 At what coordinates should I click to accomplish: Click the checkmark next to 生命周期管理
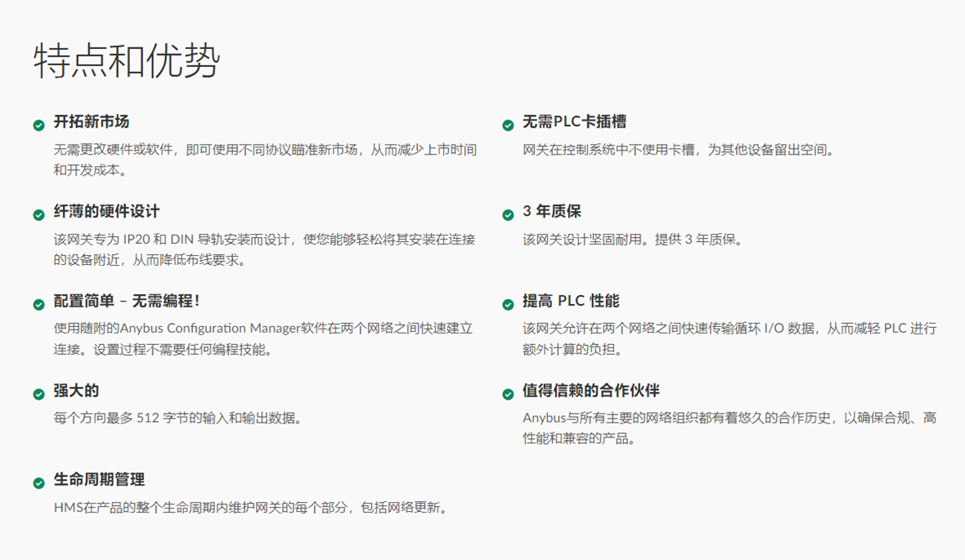tap(38, 483)
